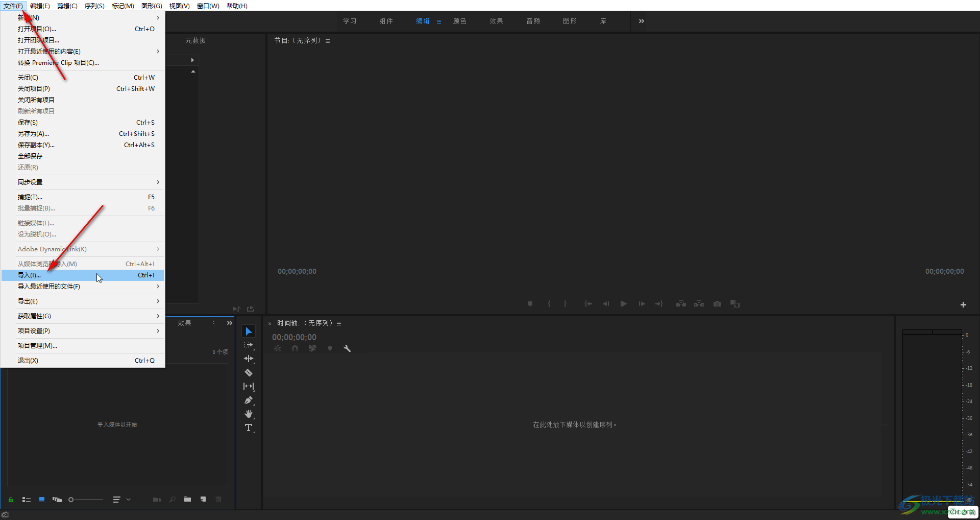The height and width of the screenshot is (520, 980).
Task: Click timeline Add Marker icon
Action: click(330, 349)
